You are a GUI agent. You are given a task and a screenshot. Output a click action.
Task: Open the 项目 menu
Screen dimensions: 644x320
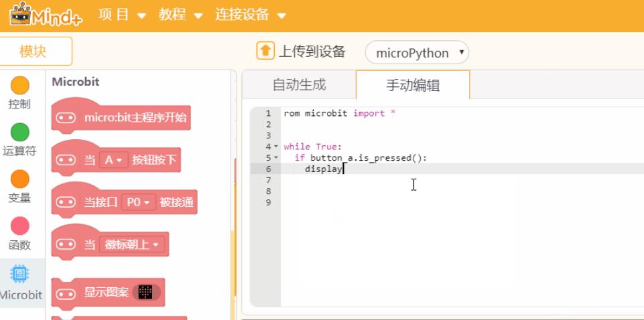coord(122,15)
